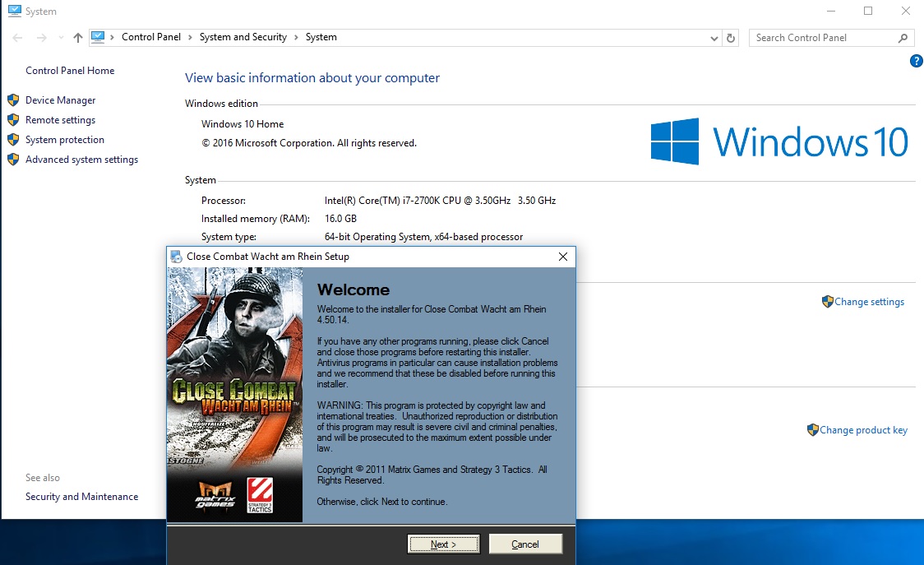Click the Close Combat soldier artwork

point(235,394)
